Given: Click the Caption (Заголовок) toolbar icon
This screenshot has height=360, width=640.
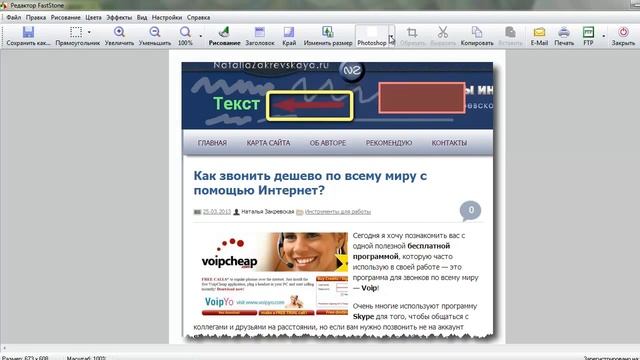Looking at the screenshot, I should coord(260,32).
